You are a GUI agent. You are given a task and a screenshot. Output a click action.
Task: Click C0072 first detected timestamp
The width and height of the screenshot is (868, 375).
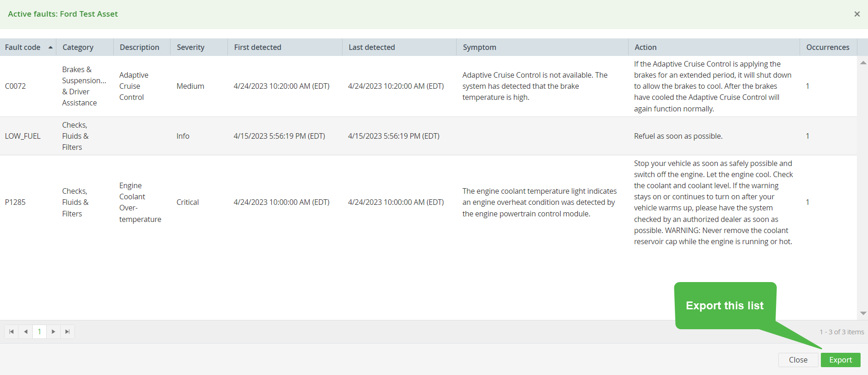[x=281, y=86]
